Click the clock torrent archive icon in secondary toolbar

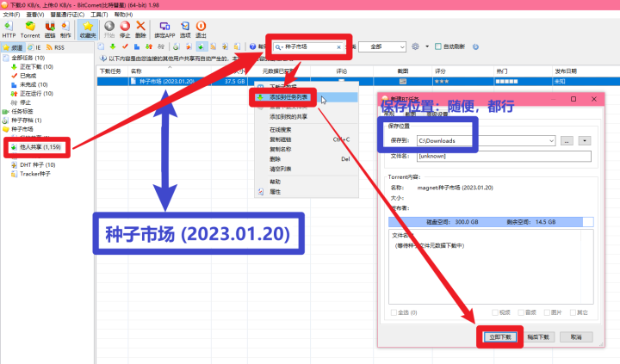click(x=177, y=46)
